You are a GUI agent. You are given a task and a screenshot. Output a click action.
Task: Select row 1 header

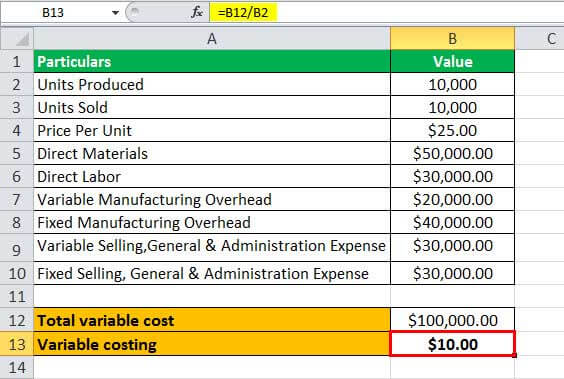pyautogui.click(x=17, y=61)
